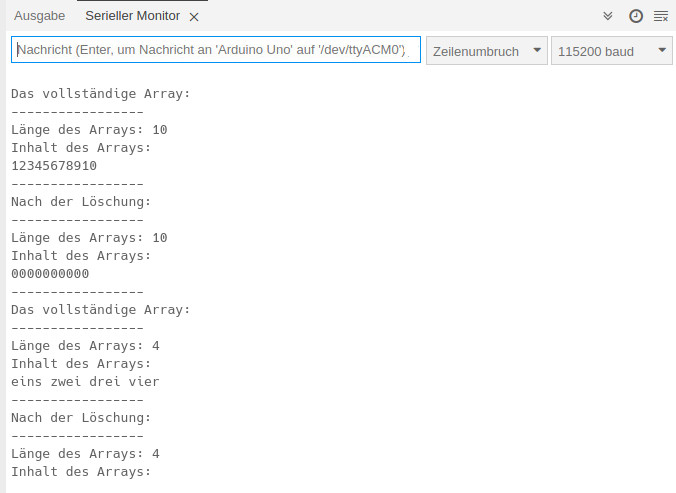
Task: Click the topmost 'Das vollständige Array:' line
Action: coord(100,94)
